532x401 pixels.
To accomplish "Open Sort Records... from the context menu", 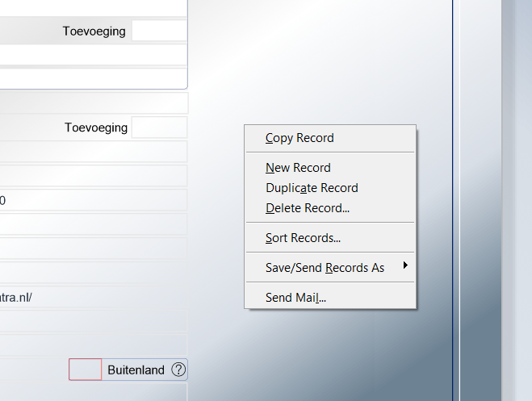I will click(303, 238).
